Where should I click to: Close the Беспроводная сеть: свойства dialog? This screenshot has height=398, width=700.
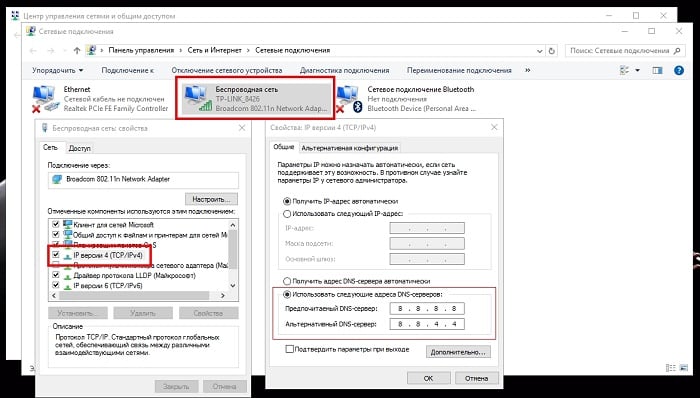pyautogui.click(x=242, y=128)
